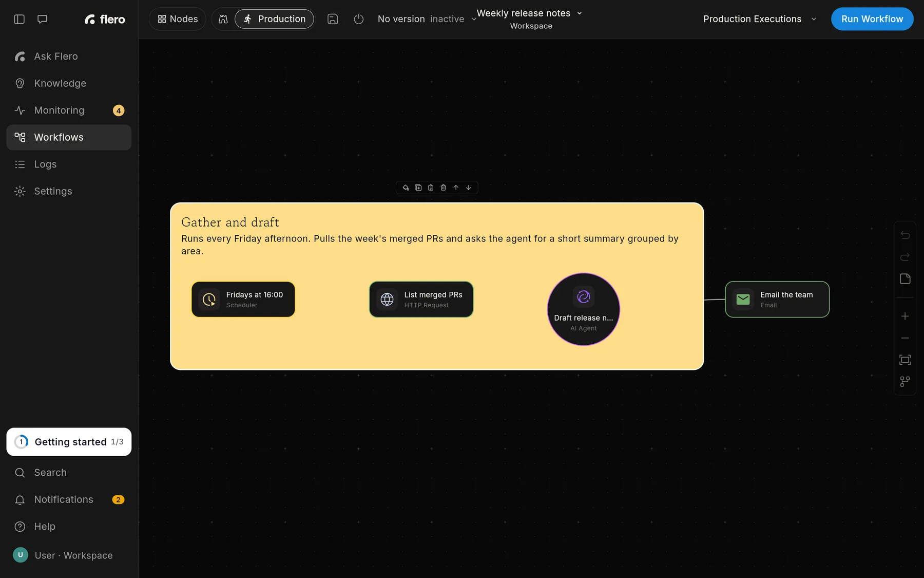This screenshot has width=924, height=578.
Task: Open Ask Flero in the sidebar
Action: coord(69,57)
